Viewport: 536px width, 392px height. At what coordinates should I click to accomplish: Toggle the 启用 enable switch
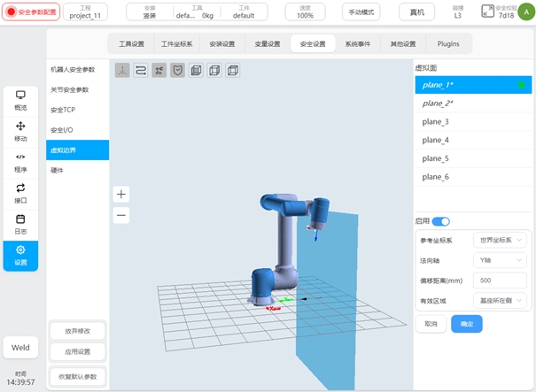(440, 221)
